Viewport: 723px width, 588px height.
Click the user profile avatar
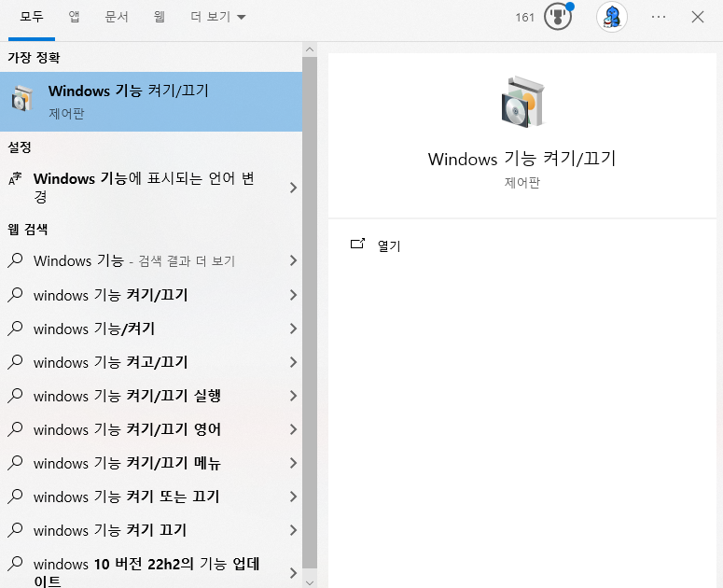(612, 17)
